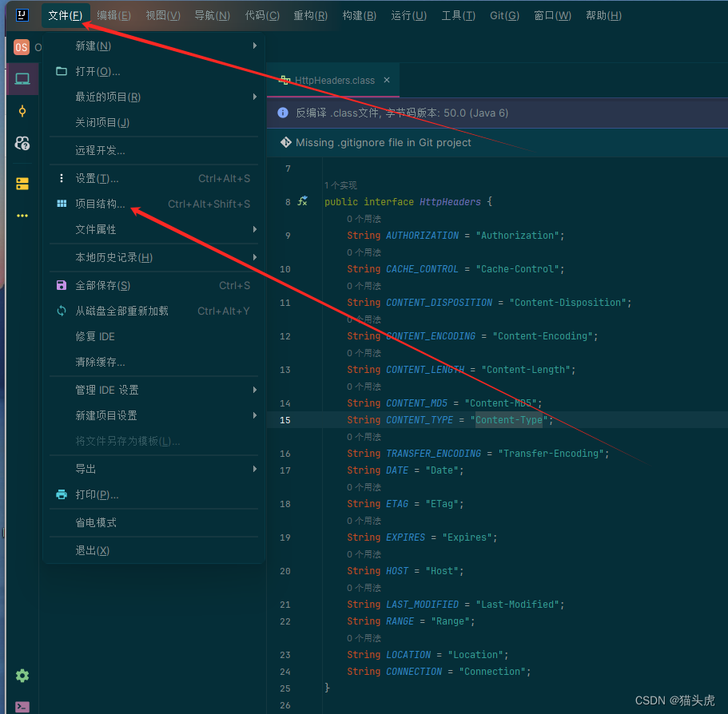The image size is (728, 714).
Task: Click the "Content-Type" string literal
Action: click(508, 419)
